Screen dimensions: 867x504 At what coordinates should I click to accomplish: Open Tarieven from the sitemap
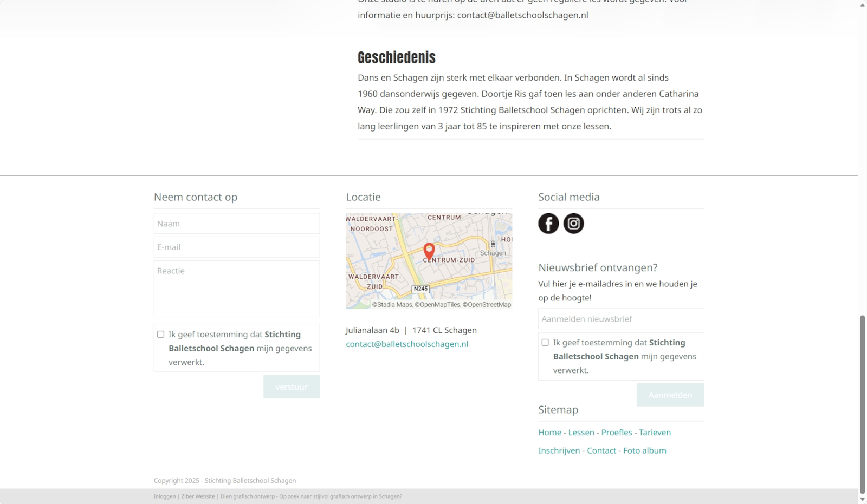[655, 433]
